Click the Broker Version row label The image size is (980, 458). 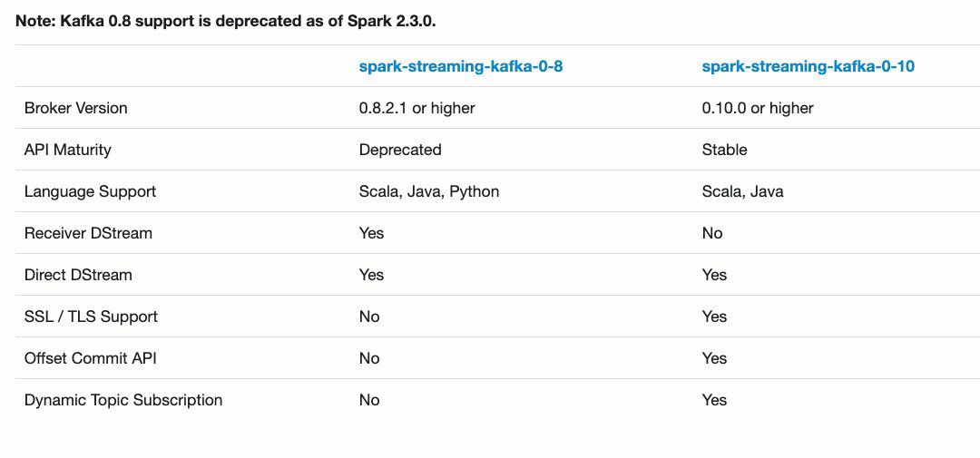[75, 108]
